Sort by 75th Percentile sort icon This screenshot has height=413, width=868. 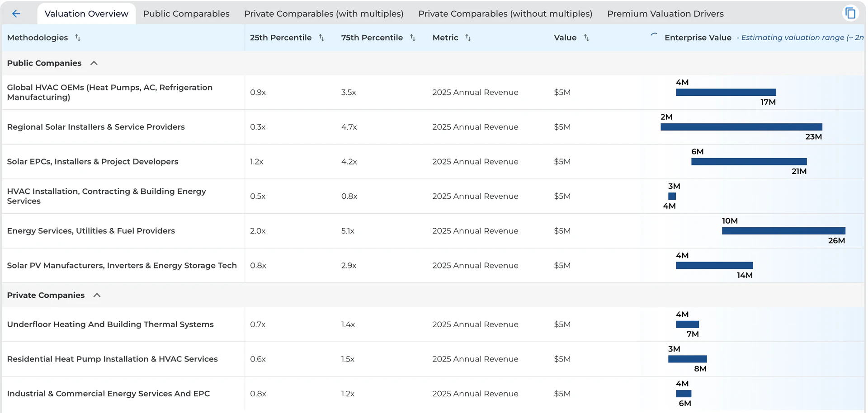413,38
